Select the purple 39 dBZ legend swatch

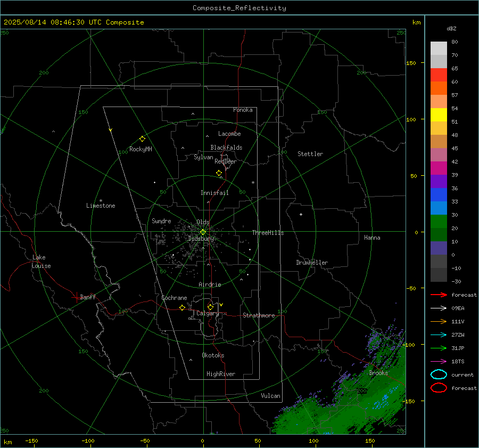coord(439,181)
